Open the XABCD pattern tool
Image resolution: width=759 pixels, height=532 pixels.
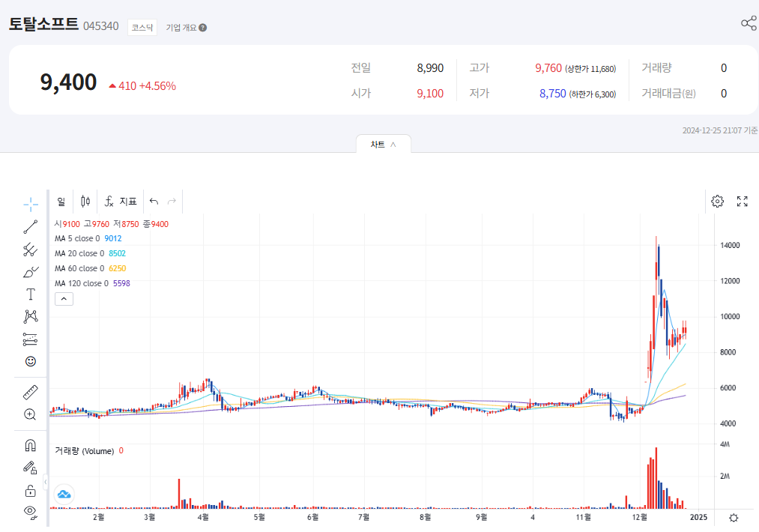(31, 317)
